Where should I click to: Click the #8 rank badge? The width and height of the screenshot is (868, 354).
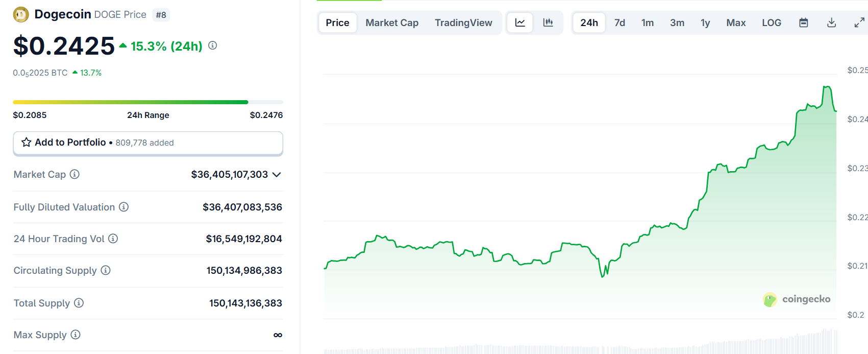(x=161, y=15)
